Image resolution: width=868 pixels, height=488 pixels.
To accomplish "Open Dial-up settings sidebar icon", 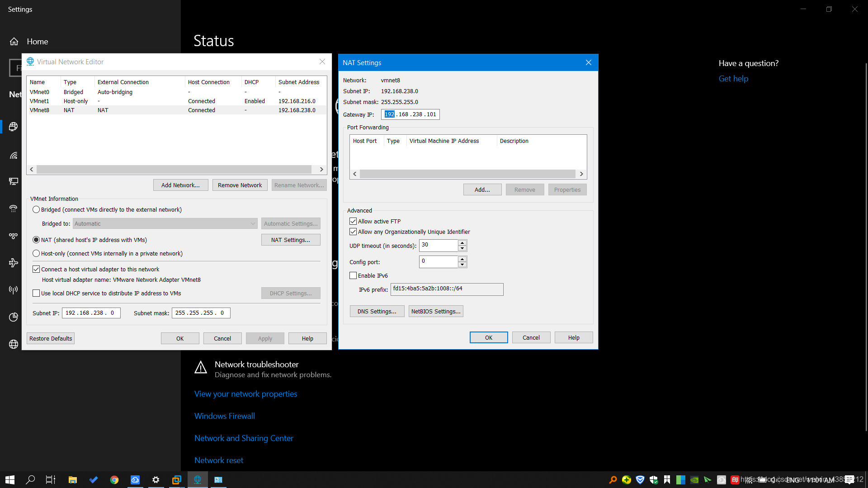I will click(14, 208).
